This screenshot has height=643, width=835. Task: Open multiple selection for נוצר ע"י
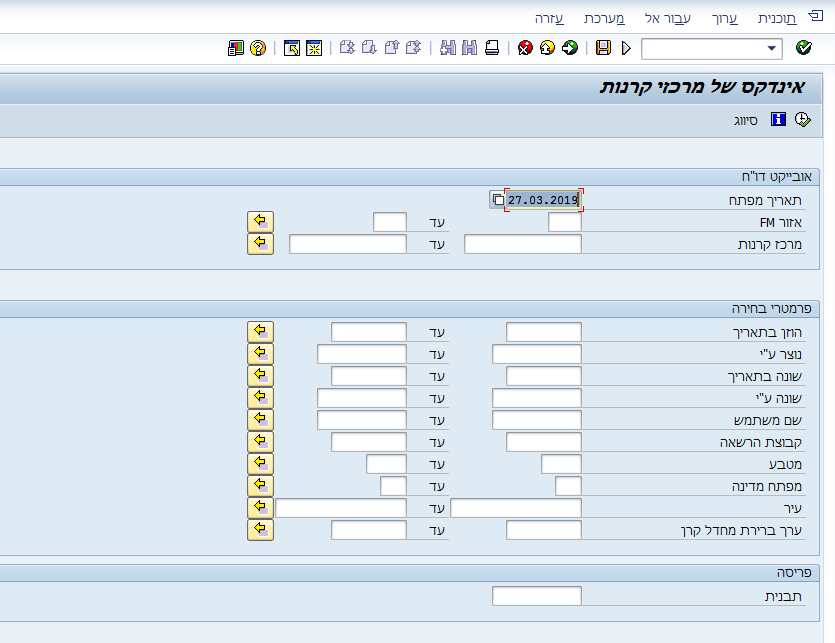[x=260, y=354]
